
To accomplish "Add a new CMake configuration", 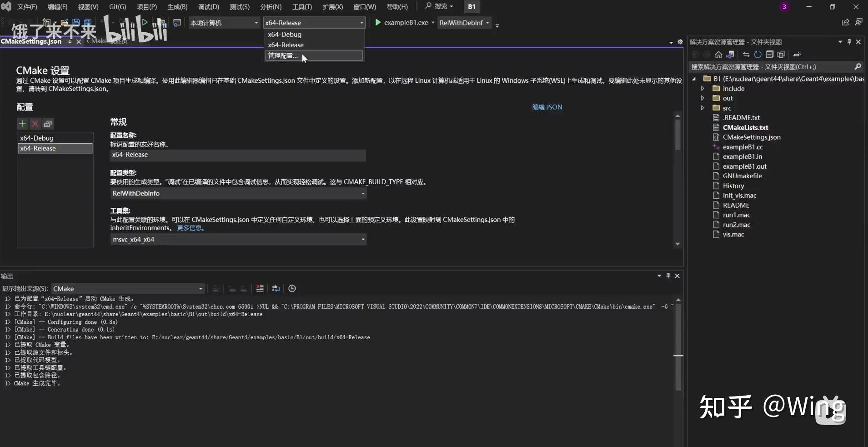I will click(22, 124).
